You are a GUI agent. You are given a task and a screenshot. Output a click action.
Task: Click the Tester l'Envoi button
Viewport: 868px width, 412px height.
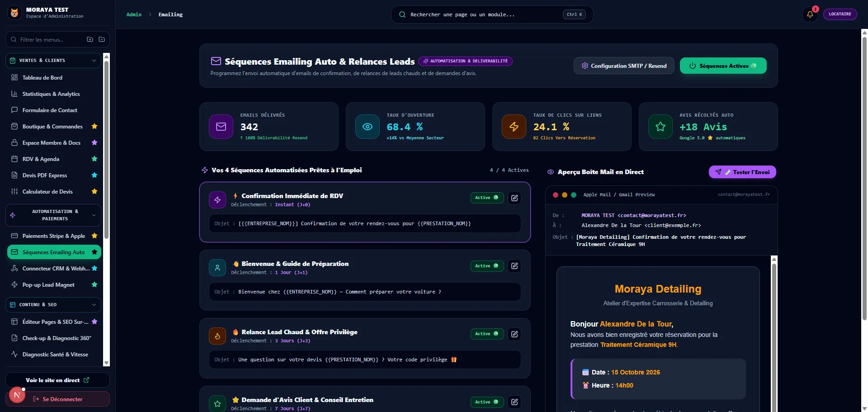742,172
